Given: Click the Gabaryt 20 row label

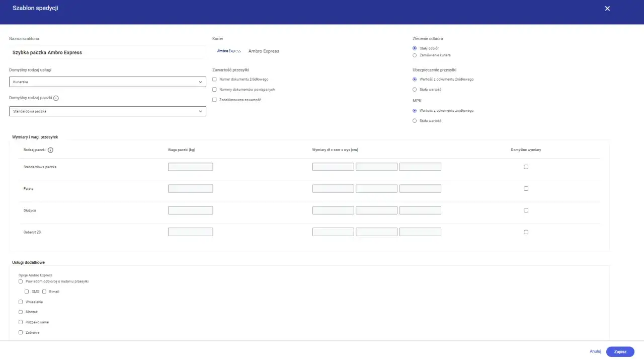Looking at the screenshot, I should coord(32,232).
